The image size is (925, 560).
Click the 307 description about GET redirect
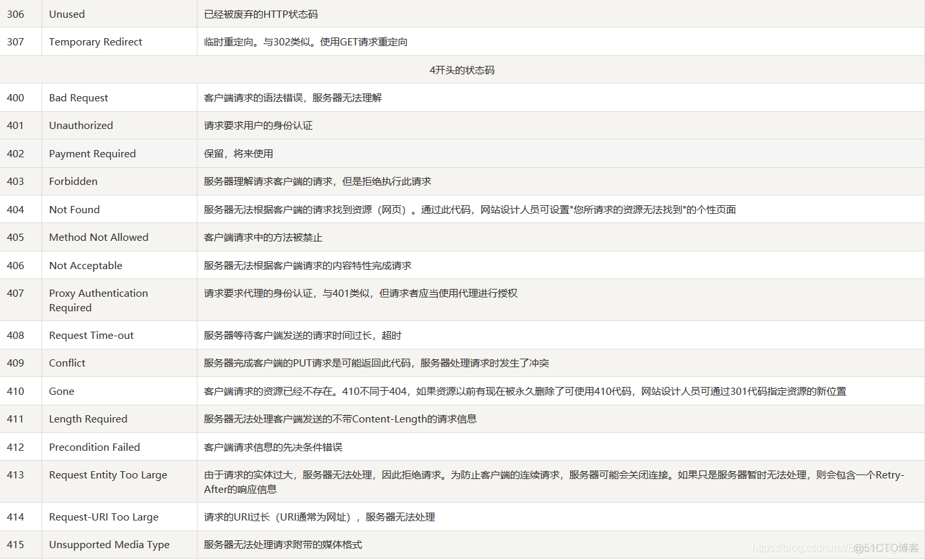tap(305, 41)
